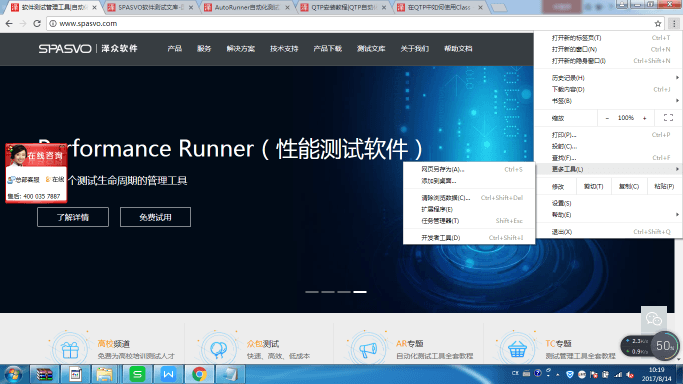Increase zoom with the plus button
The height and width of the screenshot is (384, 683).
click(645, 118)
